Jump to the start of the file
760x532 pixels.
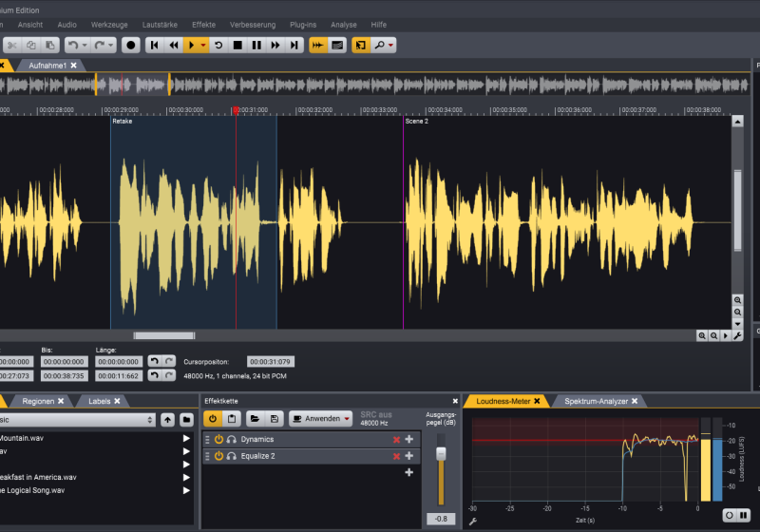[x=155, y=45]
